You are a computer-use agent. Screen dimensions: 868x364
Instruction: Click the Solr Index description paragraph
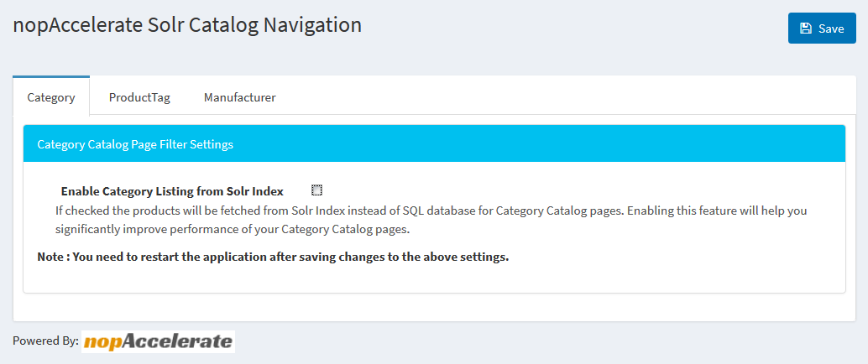pos(431,221)
